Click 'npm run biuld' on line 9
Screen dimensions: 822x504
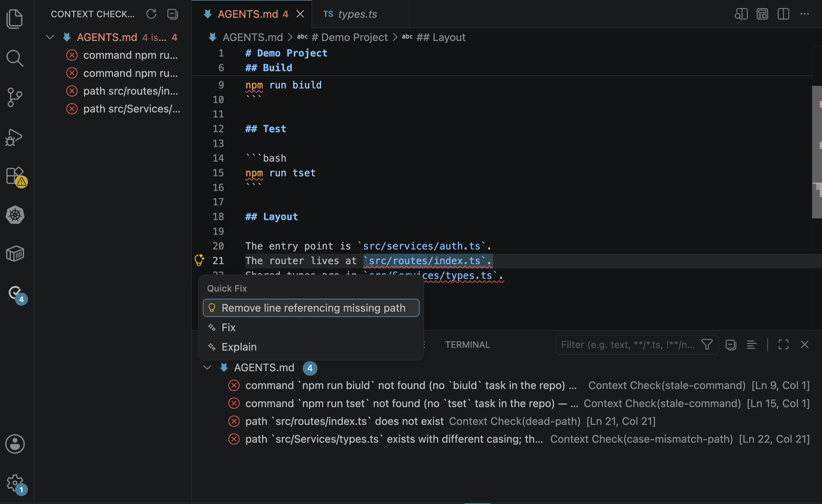click(x=283, y=85)
